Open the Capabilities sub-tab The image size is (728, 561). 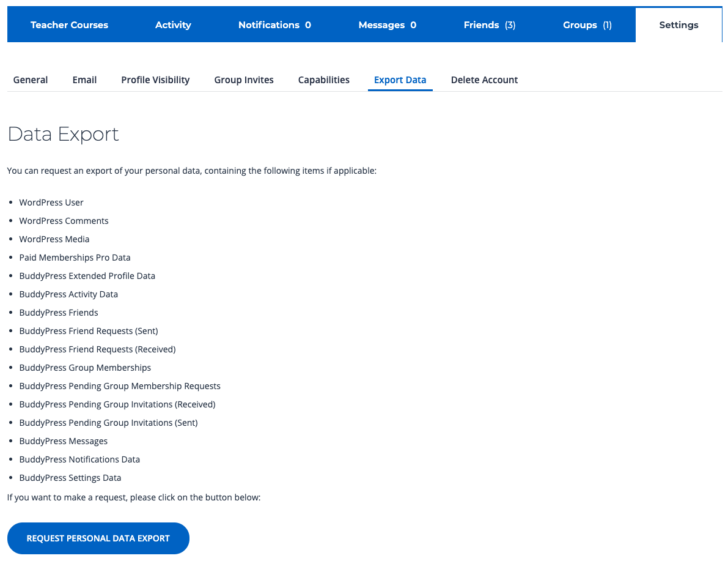324,80
